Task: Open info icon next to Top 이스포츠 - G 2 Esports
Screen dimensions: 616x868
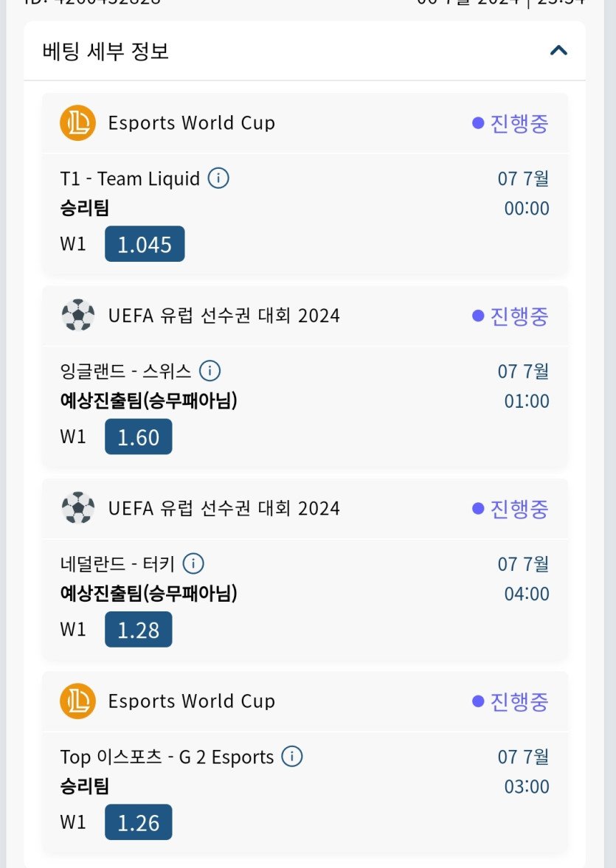Action: [292, 756]
